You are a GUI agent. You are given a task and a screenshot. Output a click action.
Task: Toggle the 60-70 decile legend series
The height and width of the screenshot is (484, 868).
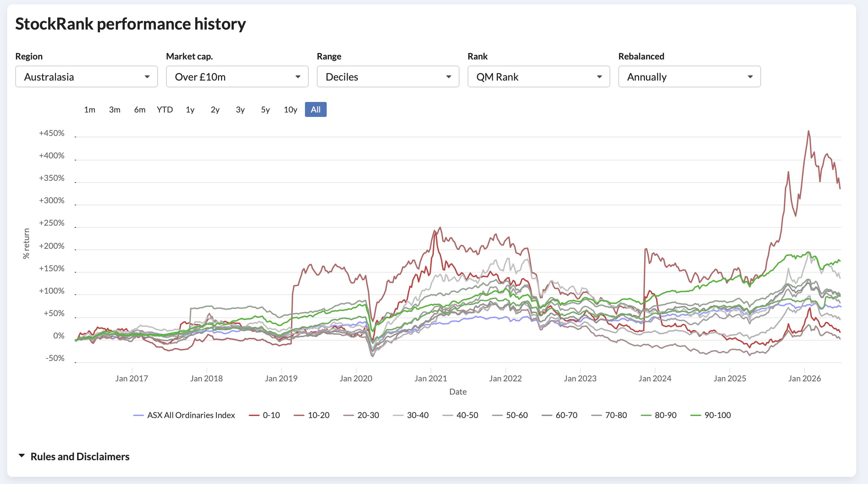tap(559, 415)
